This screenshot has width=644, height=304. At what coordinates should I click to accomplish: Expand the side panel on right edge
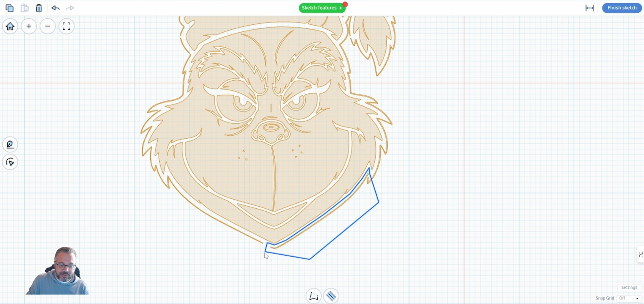point(641,254)
